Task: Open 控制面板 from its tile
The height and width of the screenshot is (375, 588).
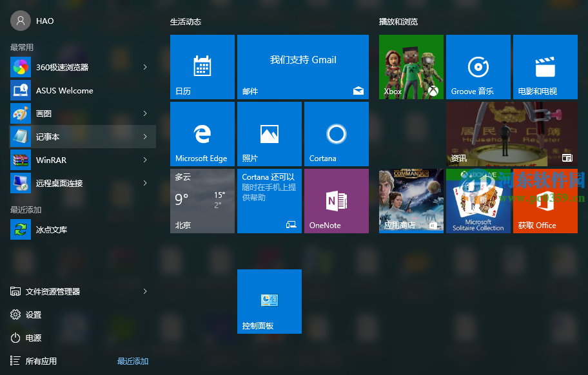Action: click(x=269, y=301)
